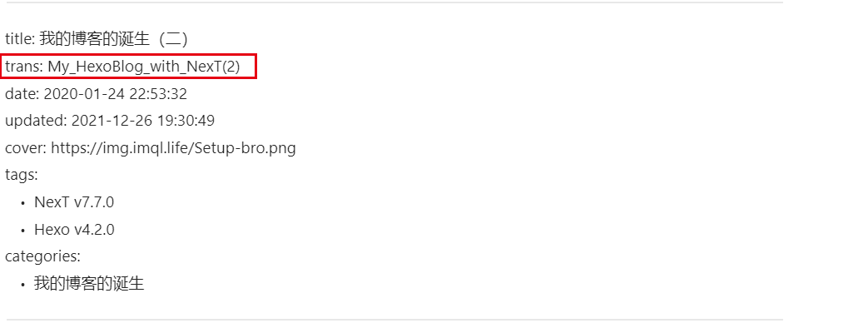The image size is (868, 323).
Task: Click the title line text
Action: click(97, 39)
